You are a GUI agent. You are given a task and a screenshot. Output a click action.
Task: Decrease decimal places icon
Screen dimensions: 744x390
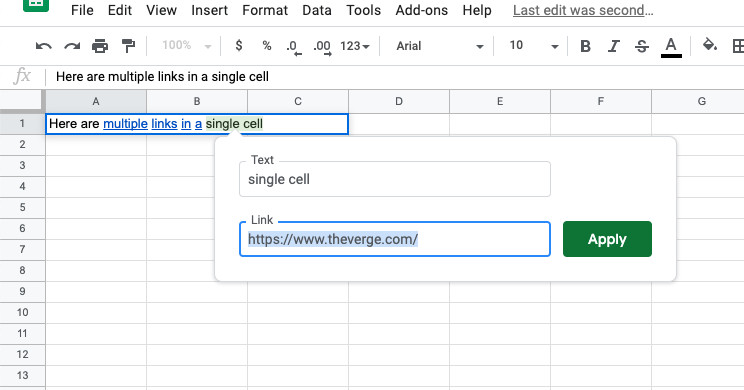(294, 47)
